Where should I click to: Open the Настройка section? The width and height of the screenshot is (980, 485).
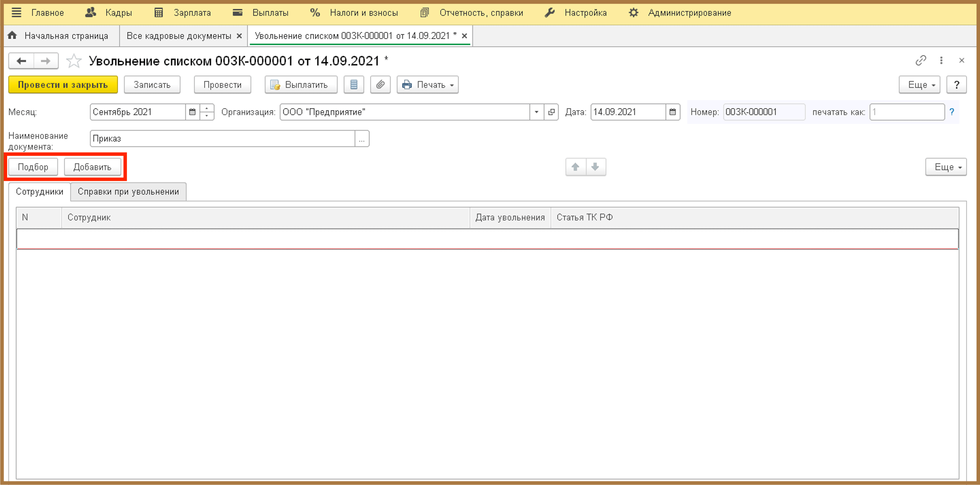(576, 13)
